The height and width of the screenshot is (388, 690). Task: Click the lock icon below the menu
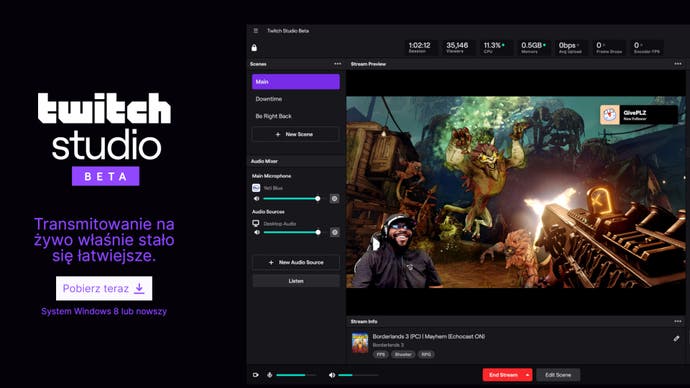tap(254, 48)
